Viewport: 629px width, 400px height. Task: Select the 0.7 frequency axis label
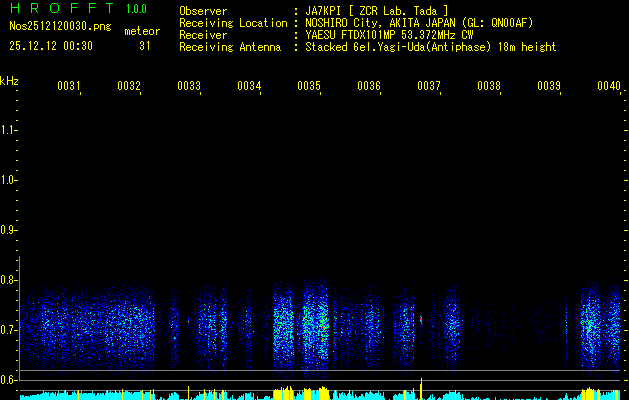pos(10,329)
